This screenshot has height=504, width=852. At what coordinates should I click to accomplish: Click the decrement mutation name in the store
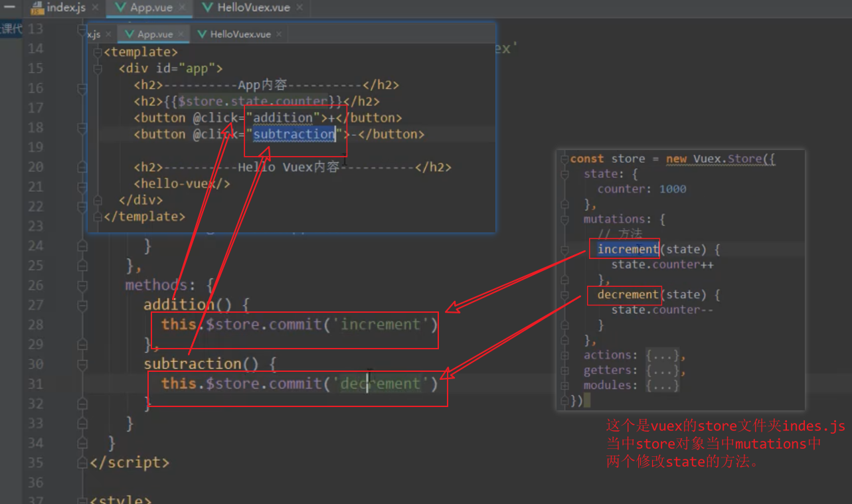(x=628, y=295)
